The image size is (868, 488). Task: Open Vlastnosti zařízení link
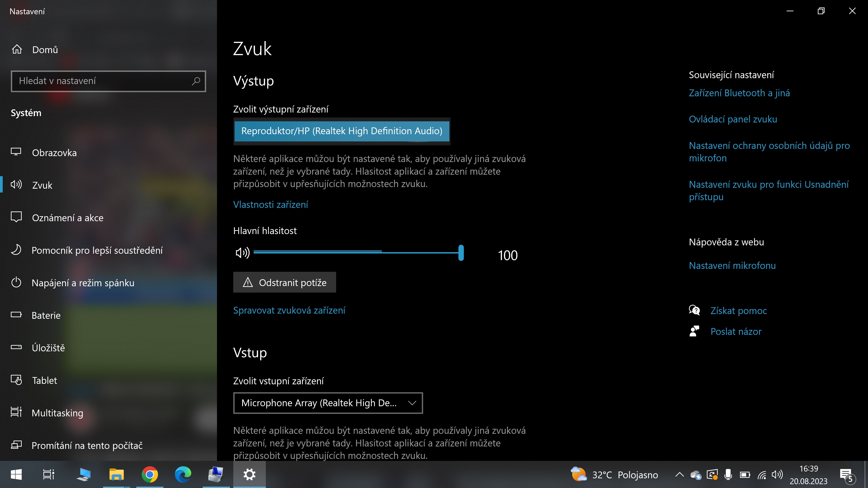[x=271, y=204]
